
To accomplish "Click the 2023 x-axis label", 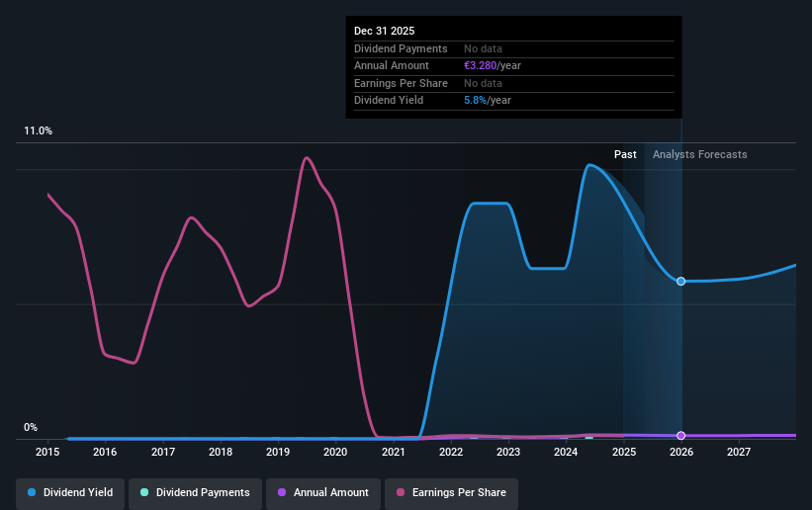I will click(508, 452).
